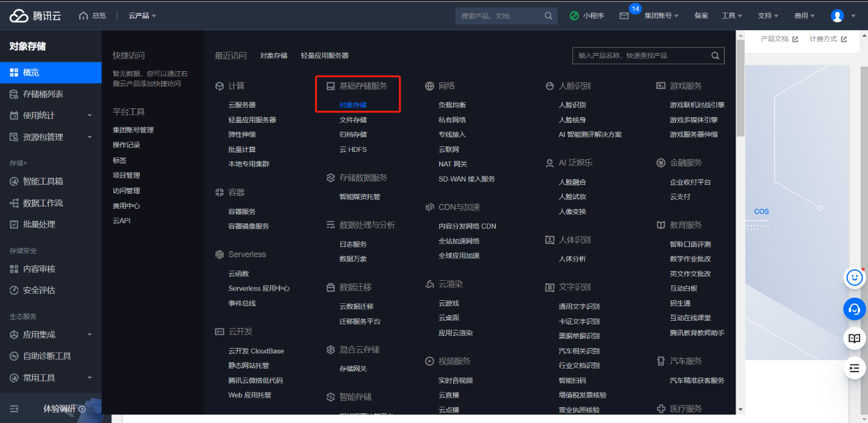Expand the 集团账号 dropdown
This screenshot has height=423, width=868.
(661, 16)
